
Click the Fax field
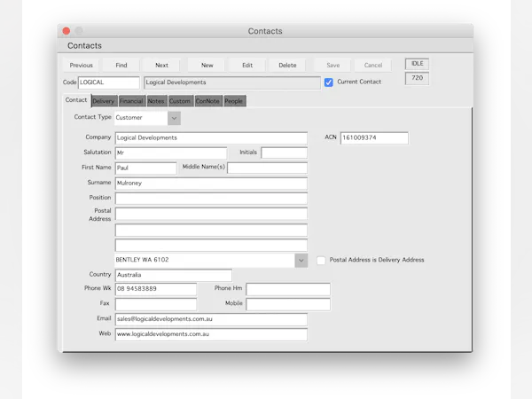[156, 304]
